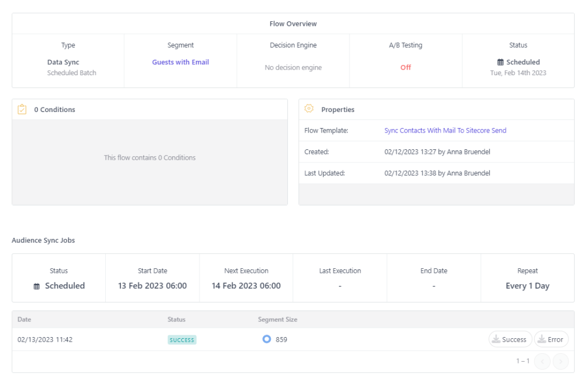588x383 pixels.
Task: Click the blue circle segment size icon
Action: point(266,339)
